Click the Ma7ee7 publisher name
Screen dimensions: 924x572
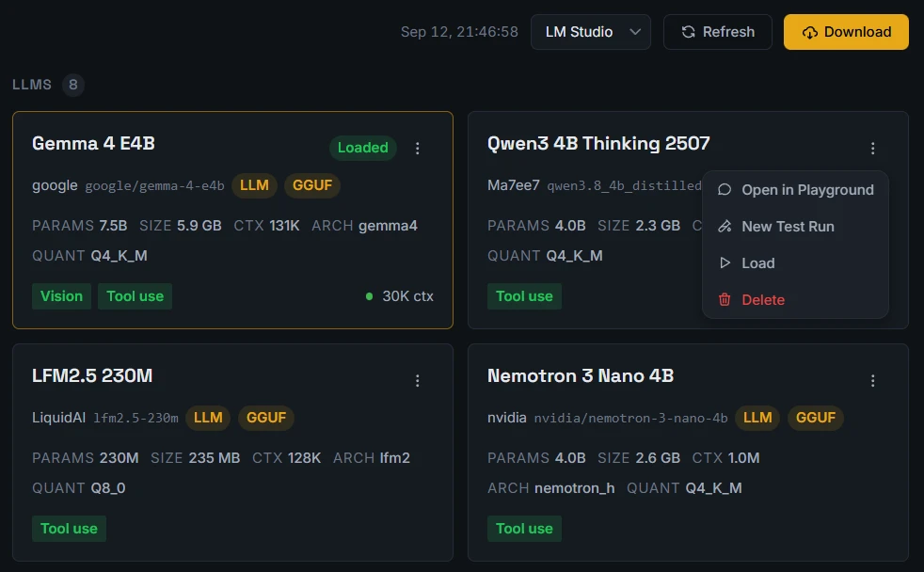click(513, 185)
